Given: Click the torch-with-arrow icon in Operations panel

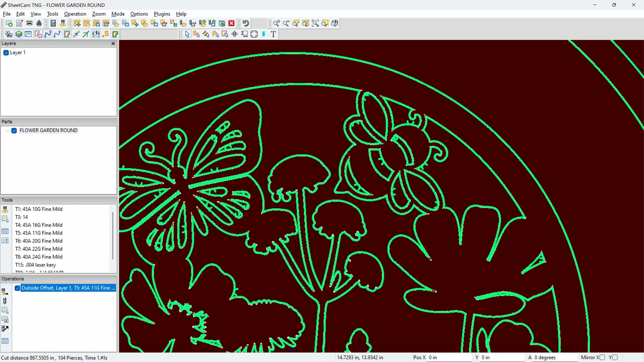Looking at the screenshot, I should pyautogui.click(x=5, y=292).
